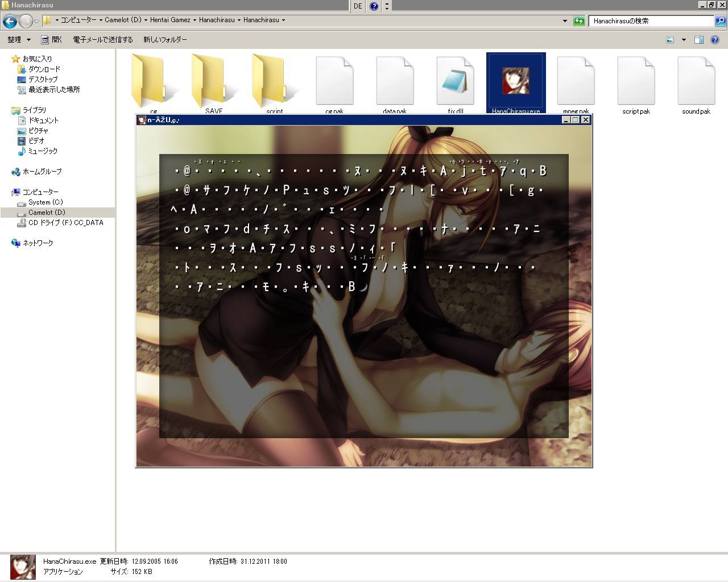Select the mpeg.pak file icon
The height and width of the screenshot is (582, 728).
coord(576,80)
